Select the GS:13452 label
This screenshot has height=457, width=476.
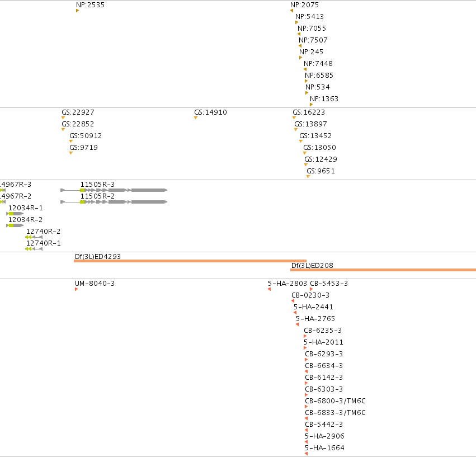315,136
